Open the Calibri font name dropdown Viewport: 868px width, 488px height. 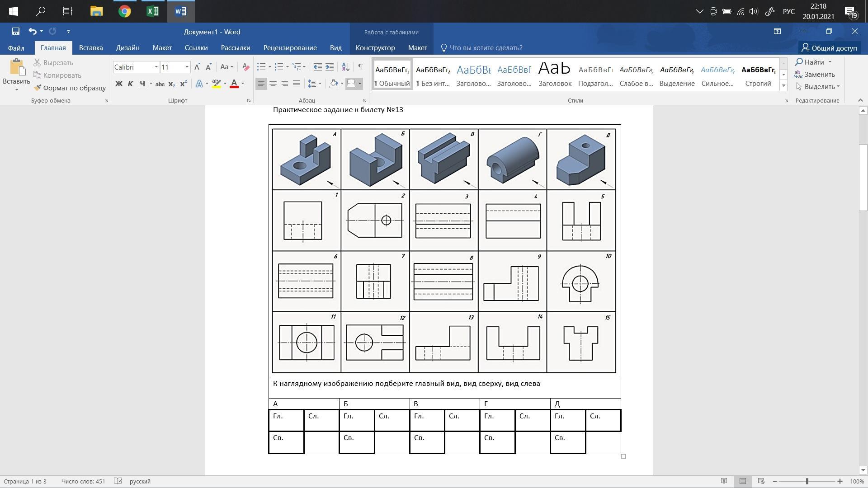pos(156,67)
